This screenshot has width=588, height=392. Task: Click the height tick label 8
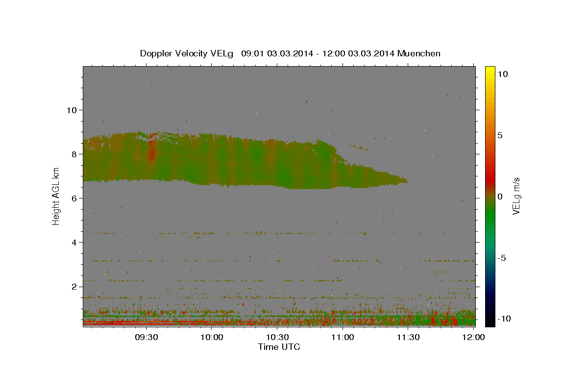click(73, 154)
